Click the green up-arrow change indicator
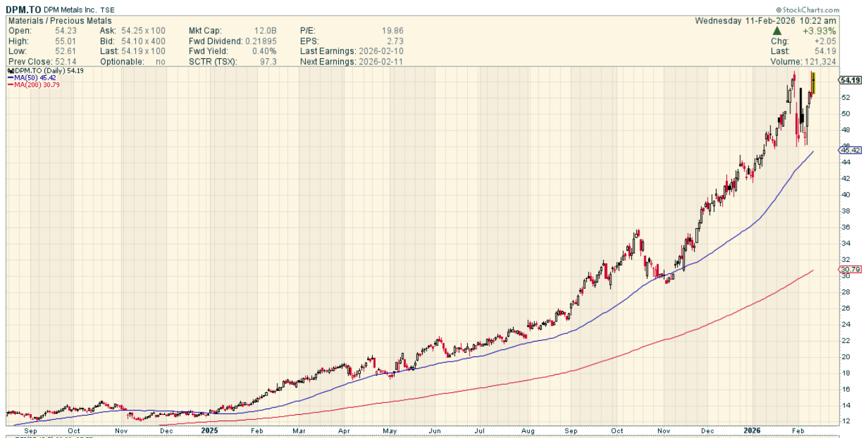 coord(777,31)
